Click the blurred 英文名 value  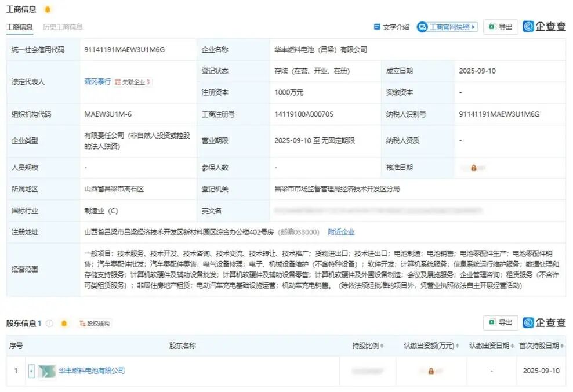click(x=378, y=210)
